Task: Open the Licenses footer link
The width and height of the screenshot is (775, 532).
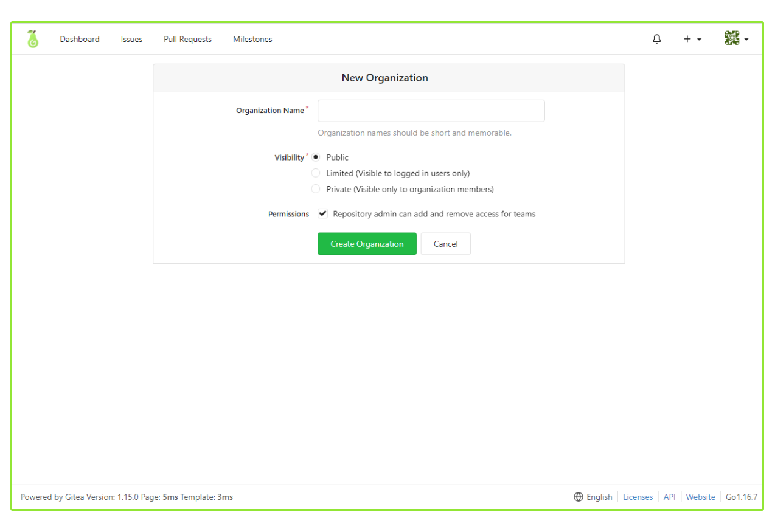Action: 638,497
